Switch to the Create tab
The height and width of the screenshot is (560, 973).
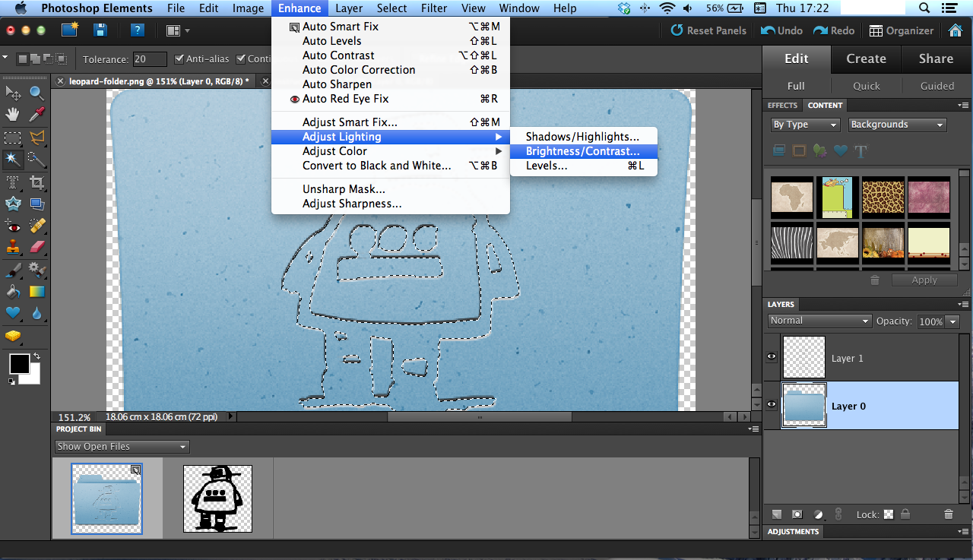point(867,59)
